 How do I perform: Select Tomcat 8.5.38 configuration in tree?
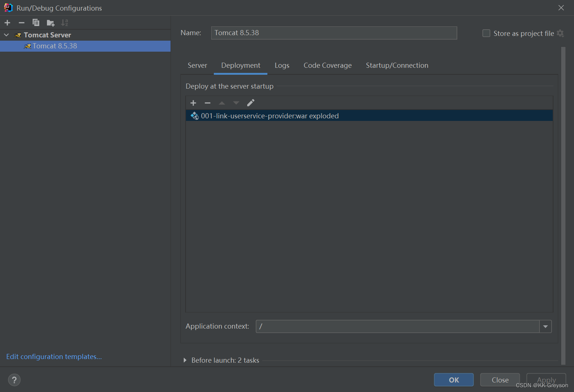pos(85,46)
